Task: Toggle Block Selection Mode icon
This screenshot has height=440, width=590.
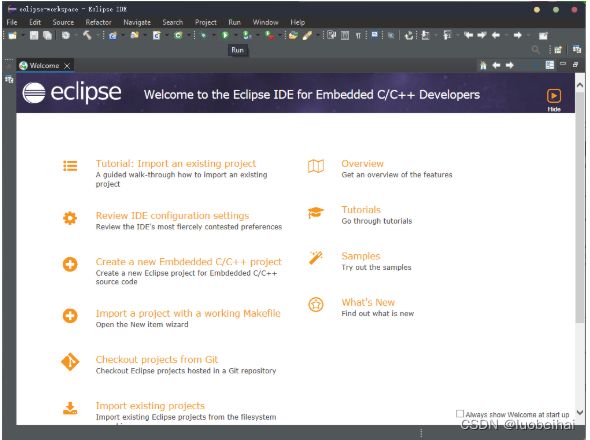Action: (345, 36)
